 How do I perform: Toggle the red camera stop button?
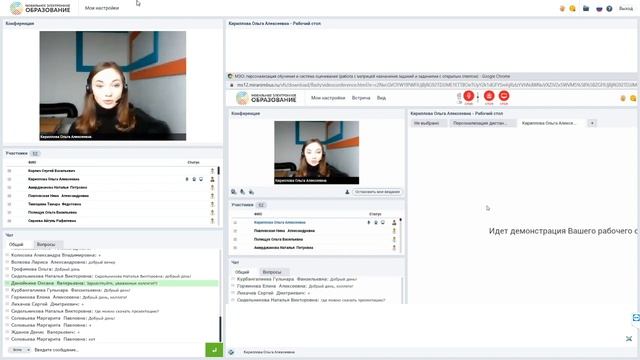point(489,96)
